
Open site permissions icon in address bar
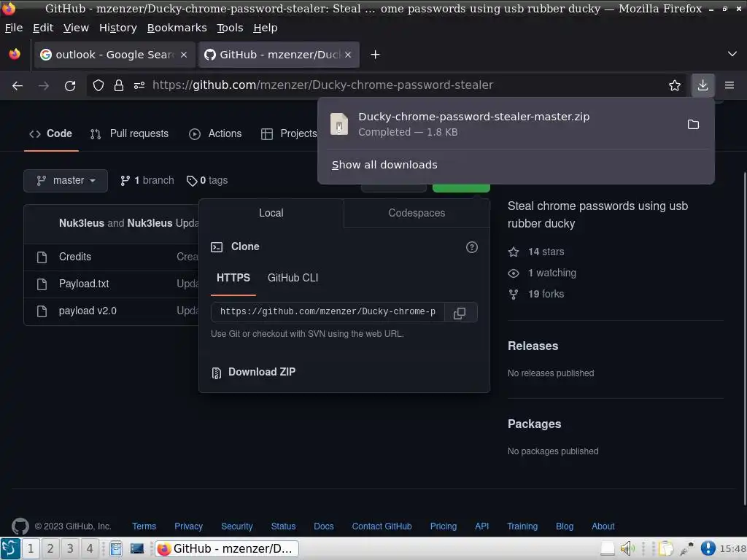point(139,86)
